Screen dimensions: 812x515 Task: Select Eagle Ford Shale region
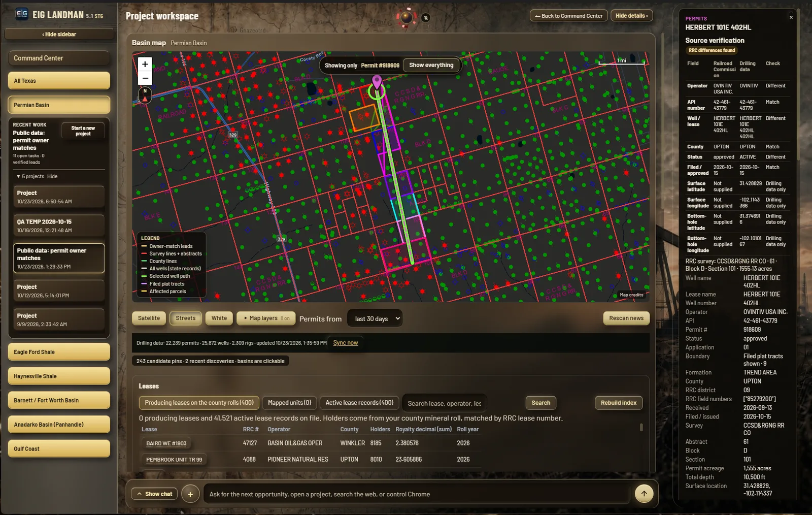(x=59, y=352)
